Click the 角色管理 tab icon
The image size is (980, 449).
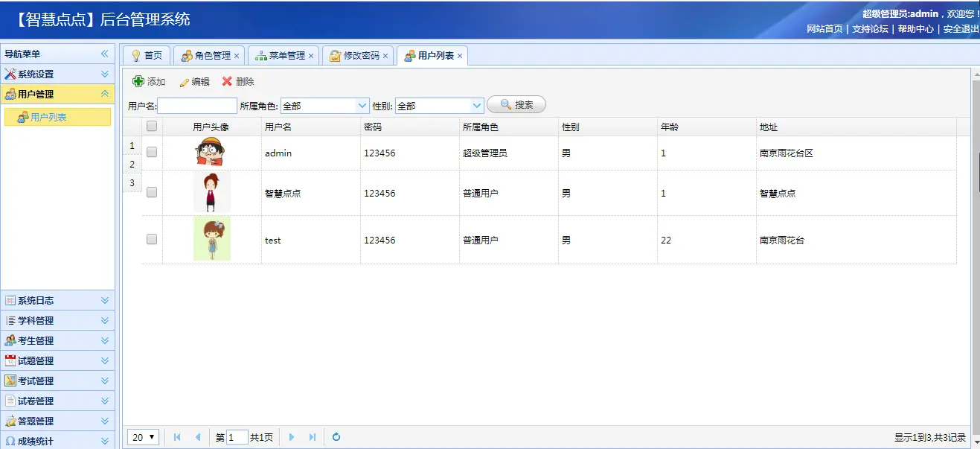[x=187, y=56]
